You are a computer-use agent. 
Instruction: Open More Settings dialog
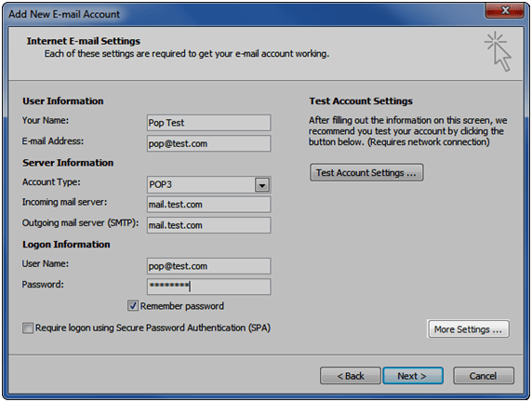(x=468, y=329)
